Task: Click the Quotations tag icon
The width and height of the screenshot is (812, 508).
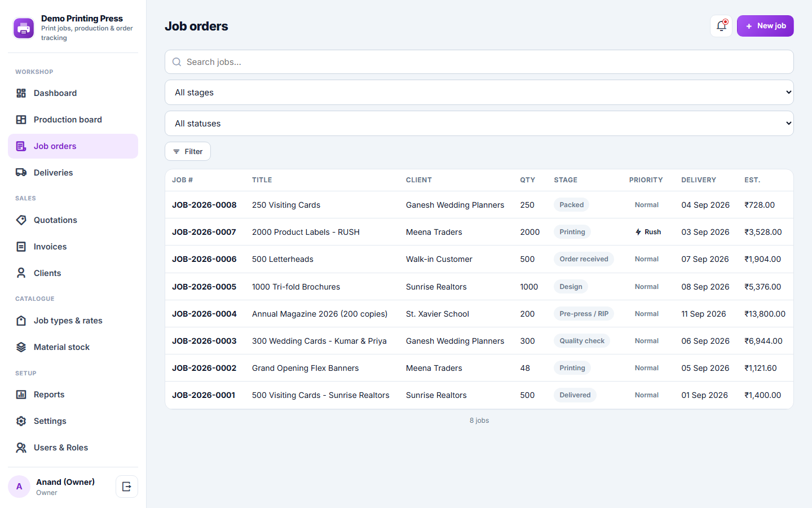Action: click(21, 220)
